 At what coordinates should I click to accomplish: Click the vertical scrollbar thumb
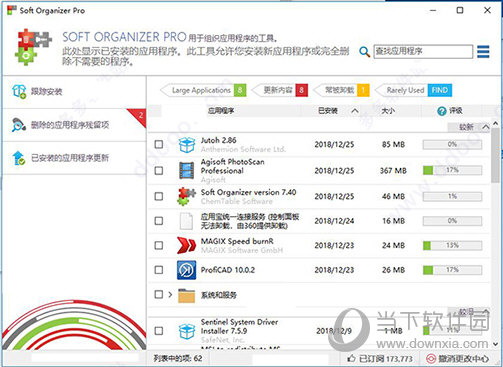(496, 155)
